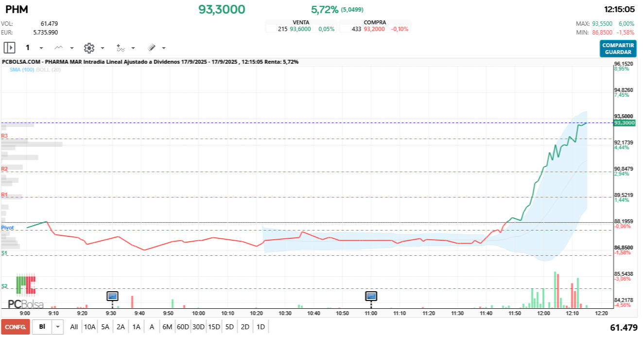Select the 15D time range
The height and width of the screenshot is (337, 644).
click(x=214, y=327)
